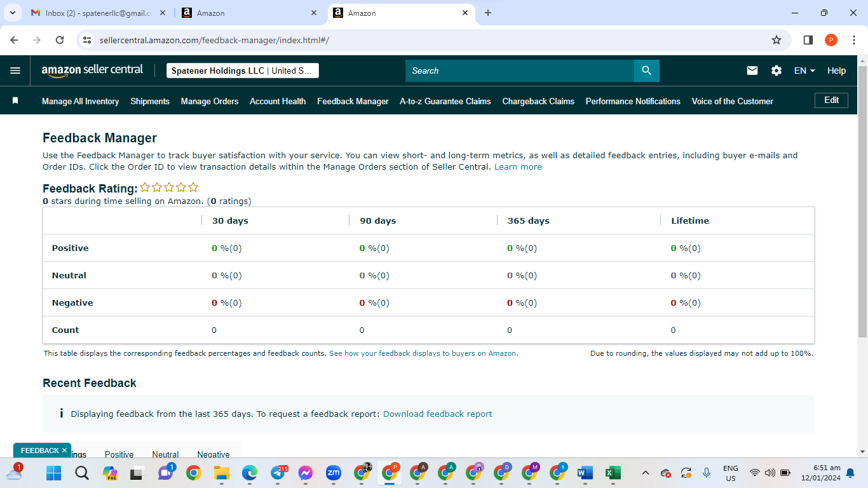The image size is (868, 488).
Task: Open a new browser tab
Action: coord(488,13)
